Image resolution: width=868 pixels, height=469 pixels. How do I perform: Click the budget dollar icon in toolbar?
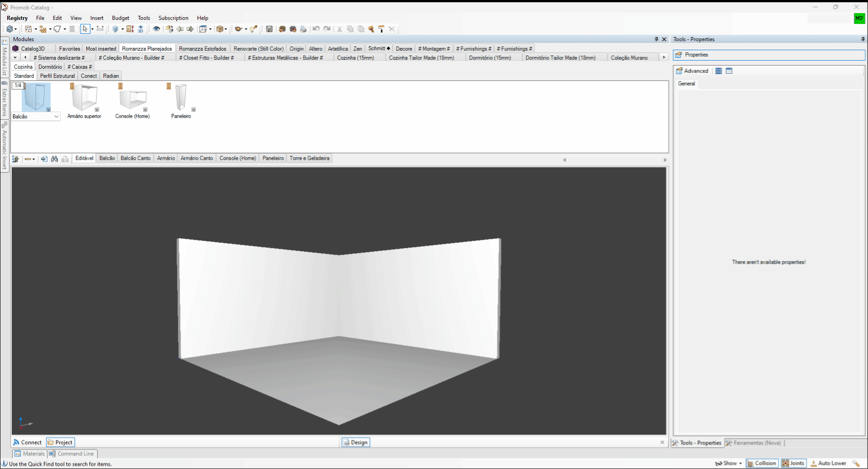(x=9, y=29)
